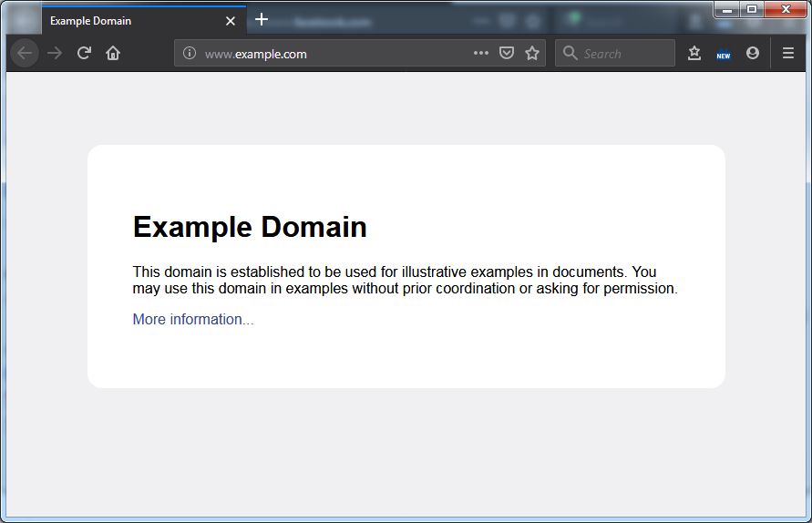The height and width of the screenshot is (523, 812).
Task: Go to the Home page
Action: [113, 54]
